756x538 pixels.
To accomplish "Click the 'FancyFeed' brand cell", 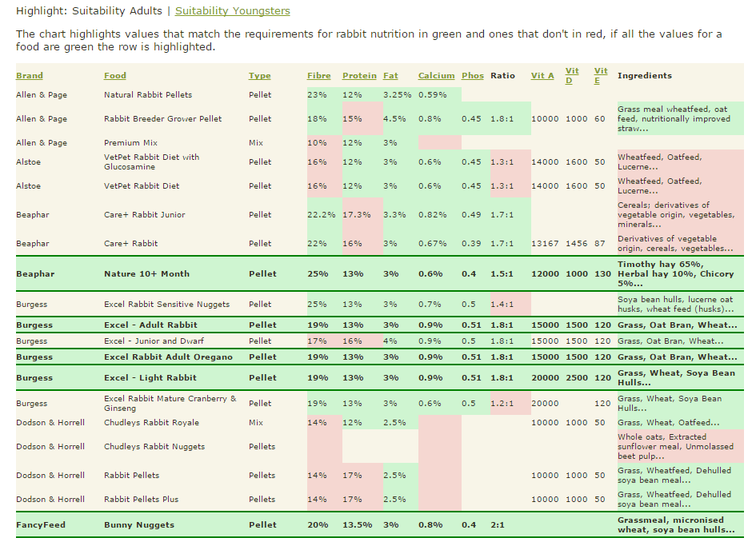I will click(41, 525).
